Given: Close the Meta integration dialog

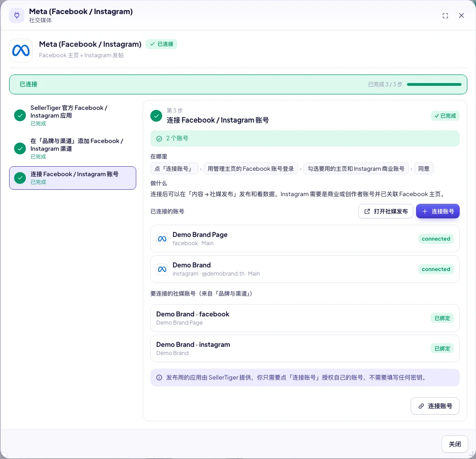Looking at the screenshot, I should pyautogui.click(x=461, y=15).
